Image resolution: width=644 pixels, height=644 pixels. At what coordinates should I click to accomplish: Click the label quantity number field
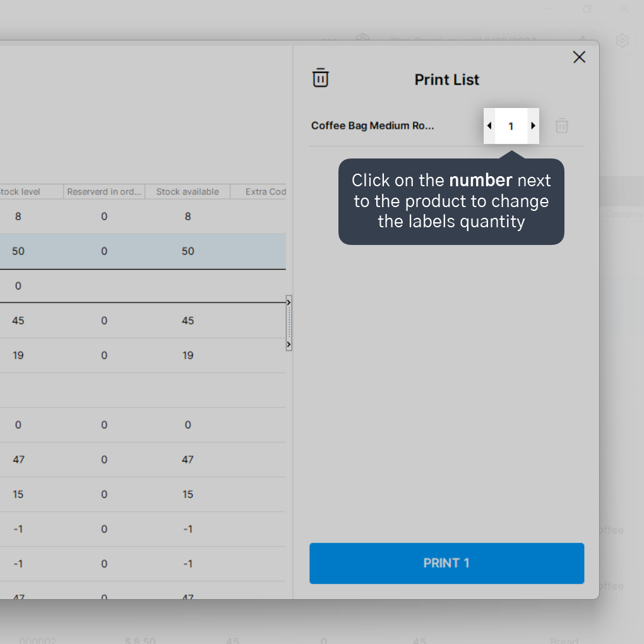pos(511,126)
